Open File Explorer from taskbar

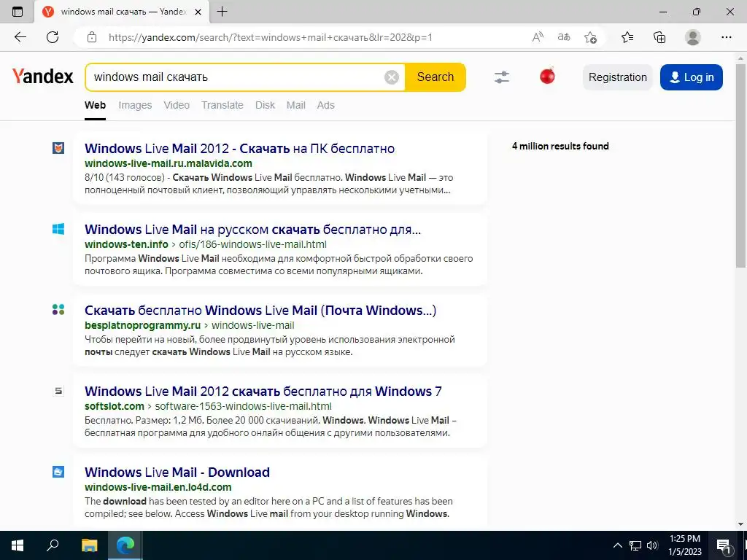pyautogui.click(x=89, y=545)
